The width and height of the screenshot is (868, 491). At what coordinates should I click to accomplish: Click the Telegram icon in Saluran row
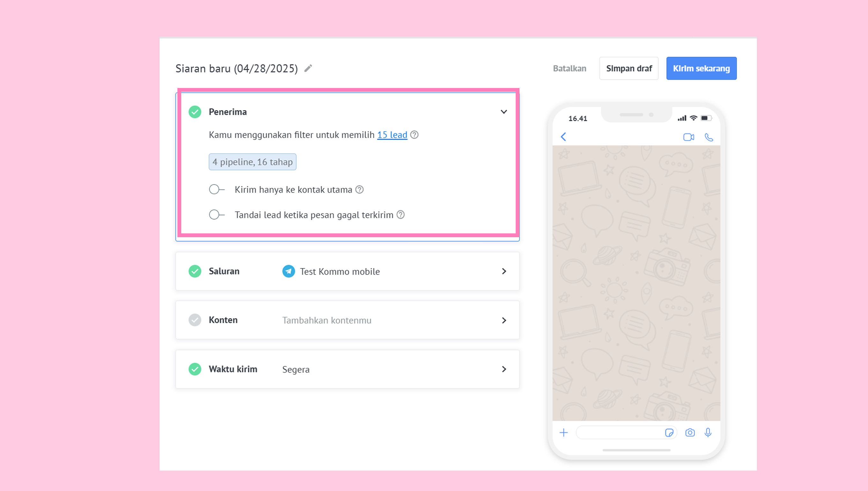[x=288, y=271]
